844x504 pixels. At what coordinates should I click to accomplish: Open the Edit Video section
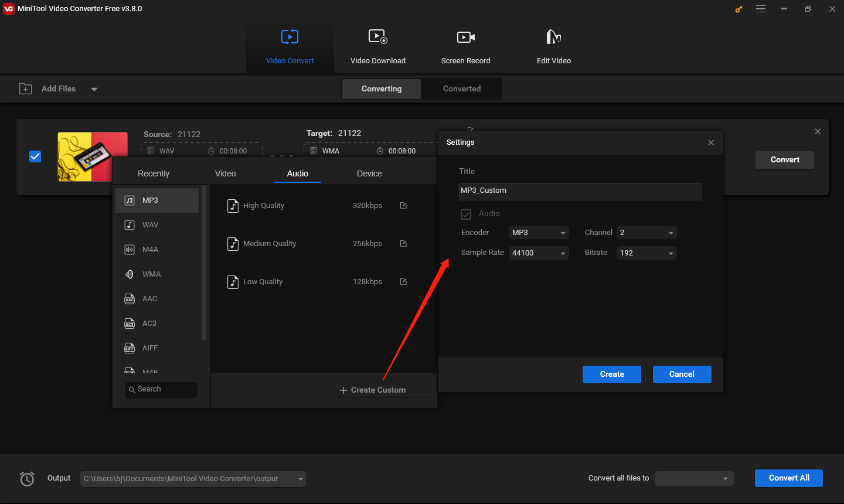pos(554,47)
